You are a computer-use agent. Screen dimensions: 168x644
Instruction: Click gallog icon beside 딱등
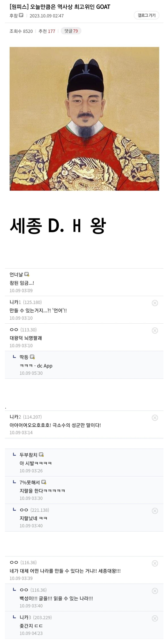(x=32, y=357)
